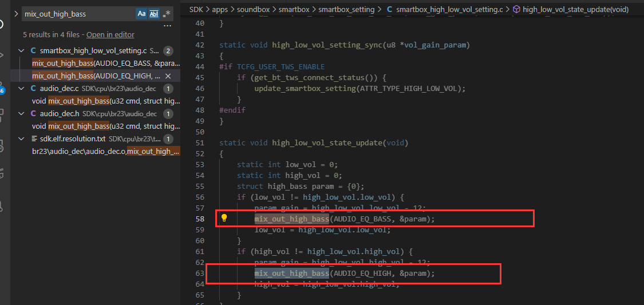
Task: Open the AUDIO_EQ_BASS search result
Action: tap(106, 64)
